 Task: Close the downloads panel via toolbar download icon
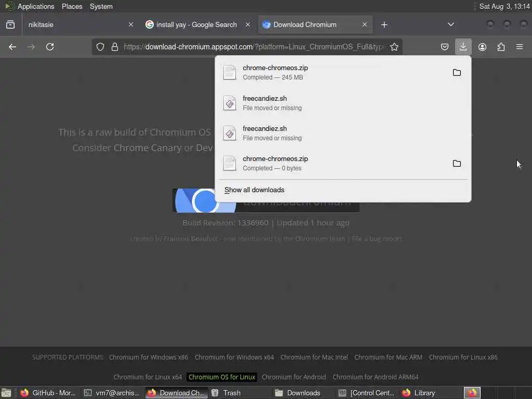(x=463, y=46)
